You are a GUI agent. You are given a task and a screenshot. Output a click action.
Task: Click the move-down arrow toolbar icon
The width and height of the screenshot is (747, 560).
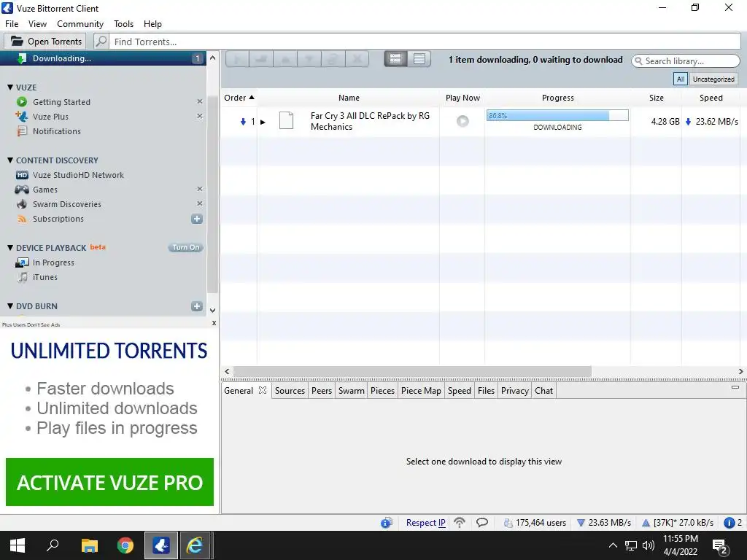[x=309, y=59]
